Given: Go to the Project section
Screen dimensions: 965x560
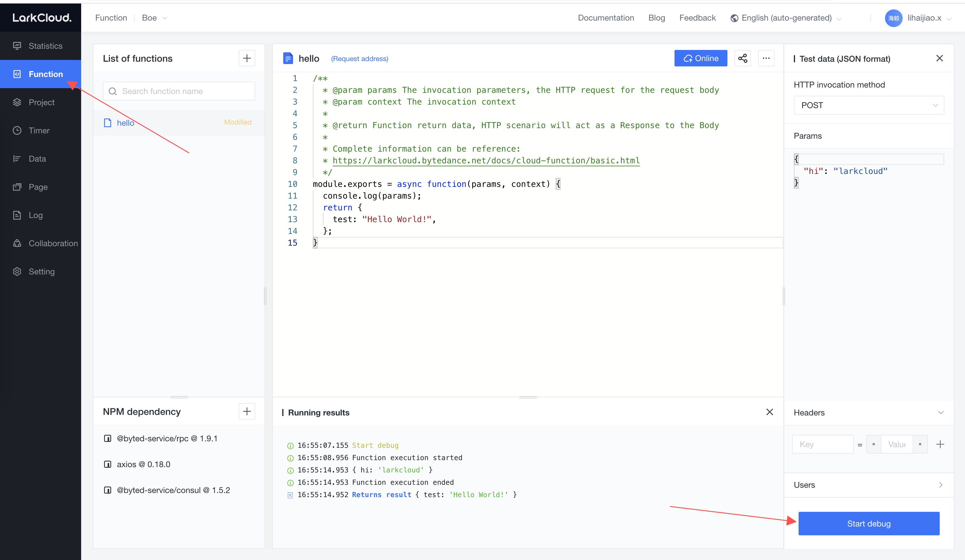Looking at the screenshot, I should (x=40, y=102).
